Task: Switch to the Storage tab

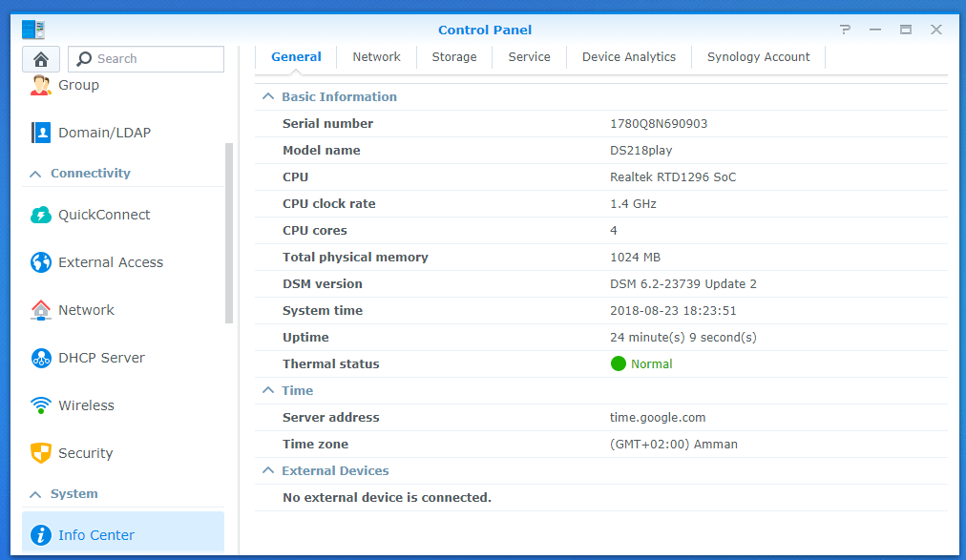Action: tap(454, 57)
